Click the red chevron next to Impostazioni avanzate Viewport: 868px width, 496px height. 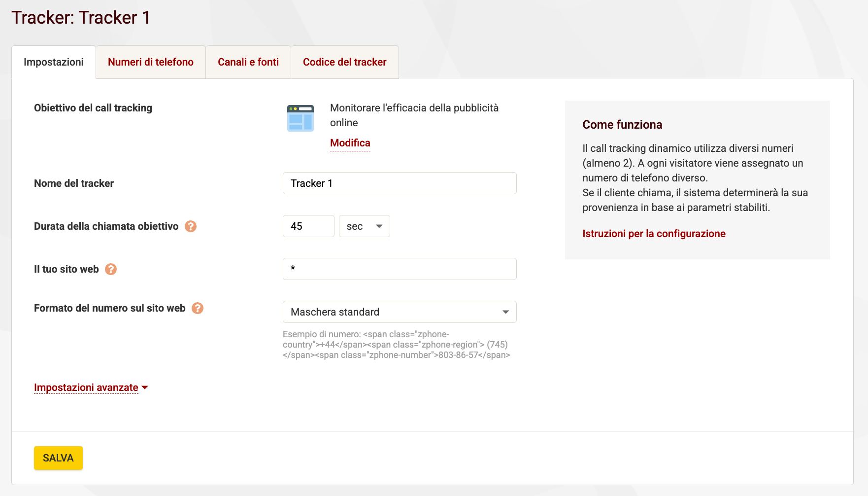point(144,388)
